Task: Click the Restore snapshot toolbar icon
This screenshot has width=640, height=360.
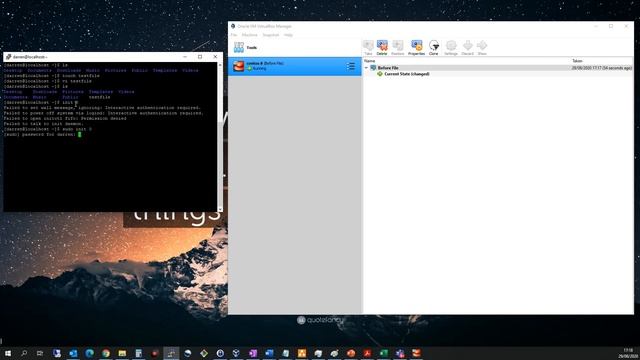Action: (398, 48)
